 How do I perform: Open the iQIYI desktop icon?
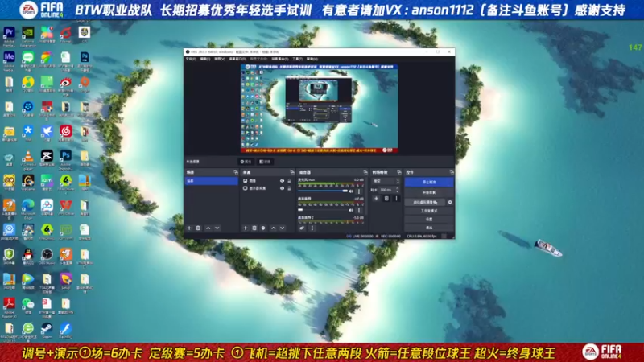point(47,180)
